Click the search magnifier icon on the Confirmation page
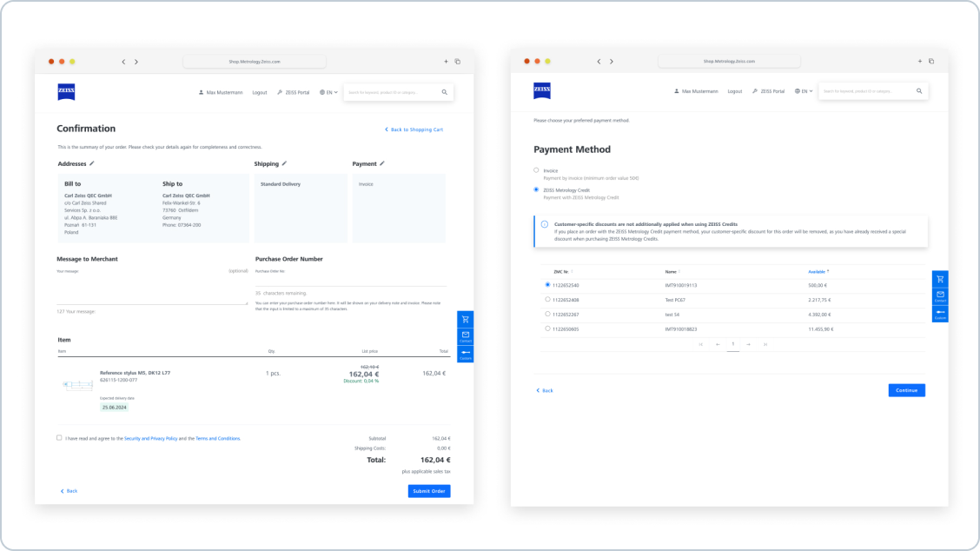Image resolution: width=980 pixels, height=551 pixels. (x=444, y=92)
